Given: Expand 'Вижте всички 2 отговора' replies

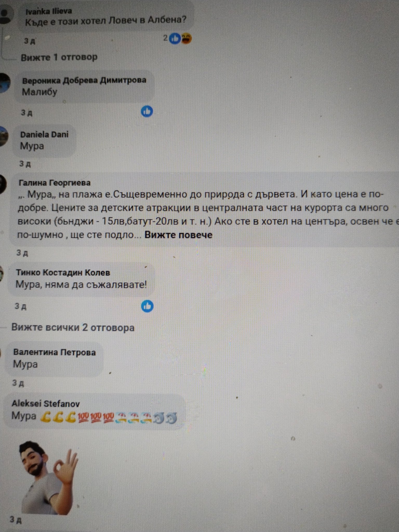Looking at the screenshot, I should (x=73, y=328).
